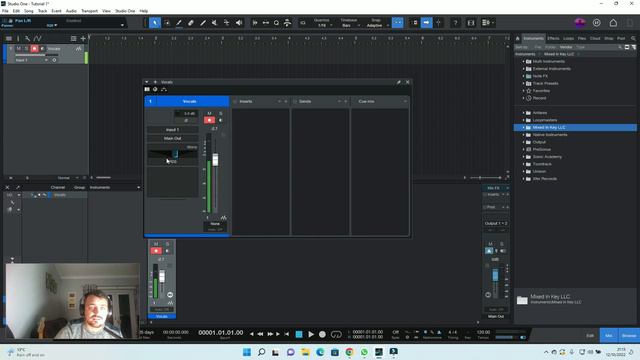This screenshot has height=360, width=640.
Task: Click the browser home icon
Action: pyautogui.click(x=518, y=38)
